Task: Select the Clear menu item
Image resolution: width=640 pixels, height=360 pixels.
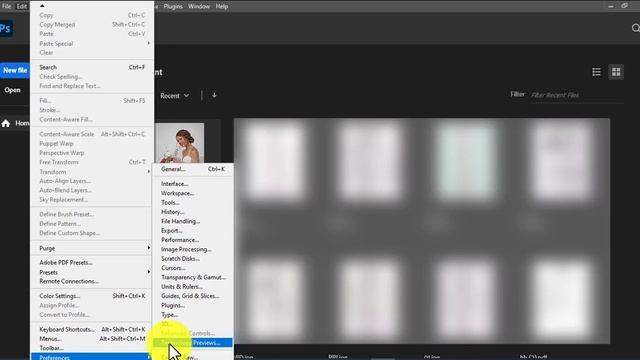Action: point(92,53)
